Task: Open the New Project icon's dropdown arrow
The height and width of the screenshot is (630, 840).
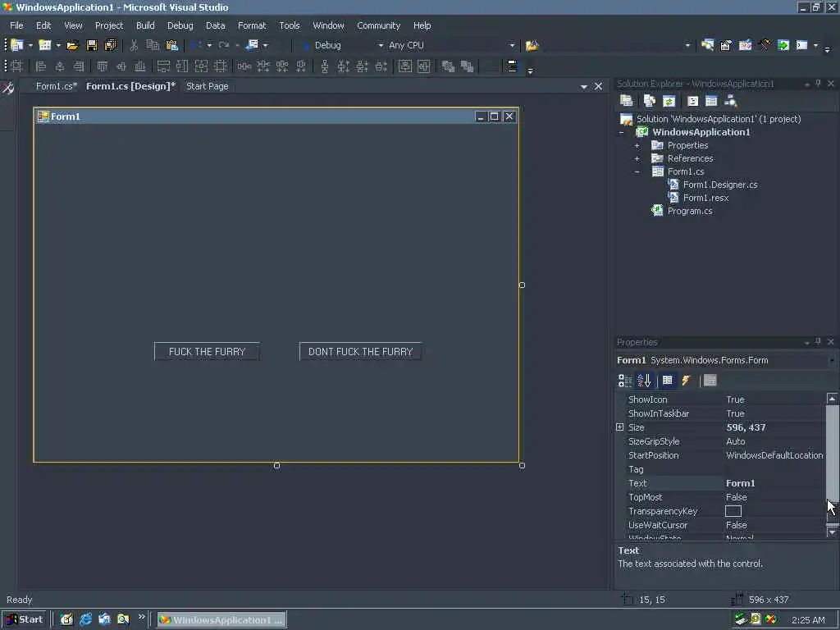Action: [30, 46]
